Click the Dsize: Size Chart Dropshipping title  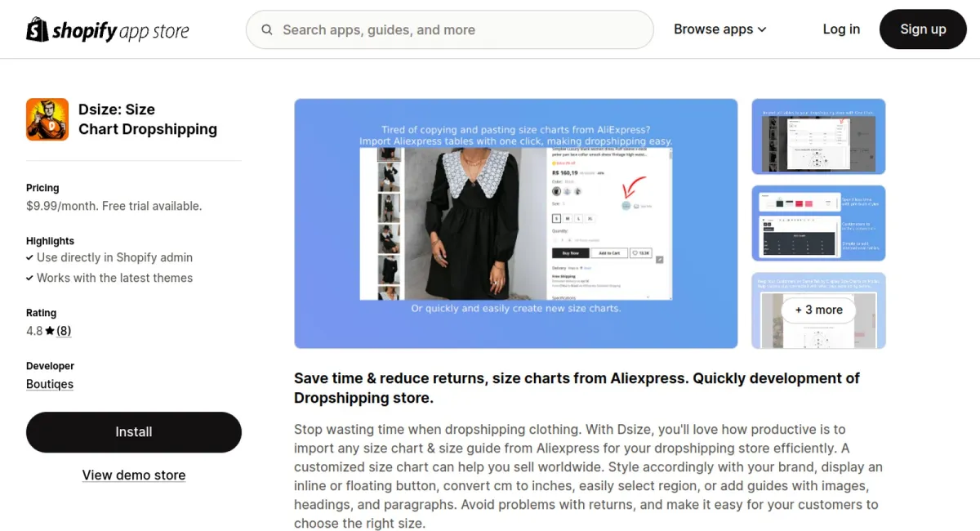(148, 119)
